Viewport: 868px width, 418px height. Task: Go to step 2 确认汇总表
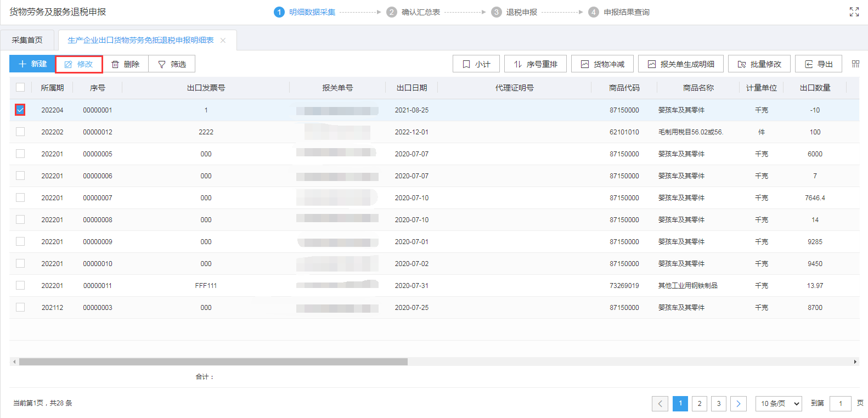tap(413, 12)
